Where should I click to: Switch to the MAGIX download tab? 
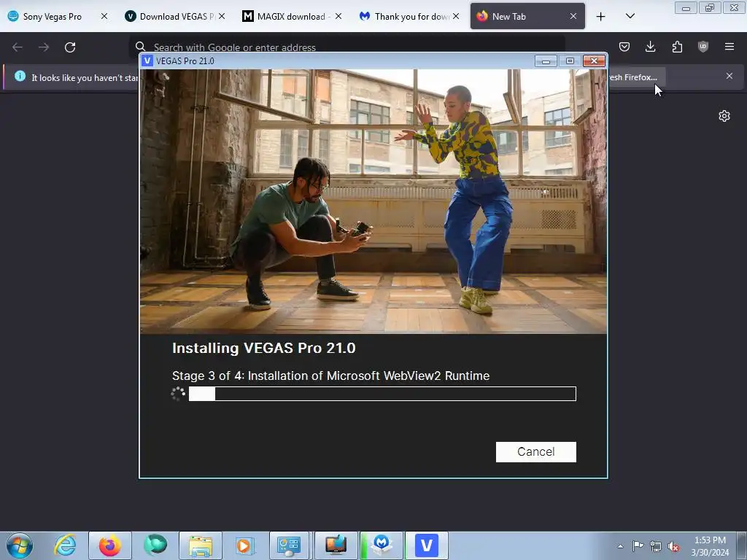click(x=290, y=16)
